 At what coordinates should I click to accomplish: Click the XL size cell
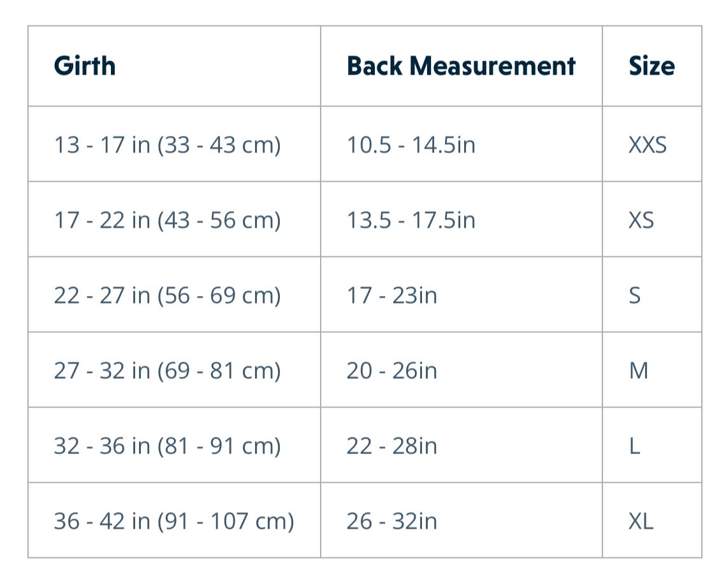click(641, 521)
